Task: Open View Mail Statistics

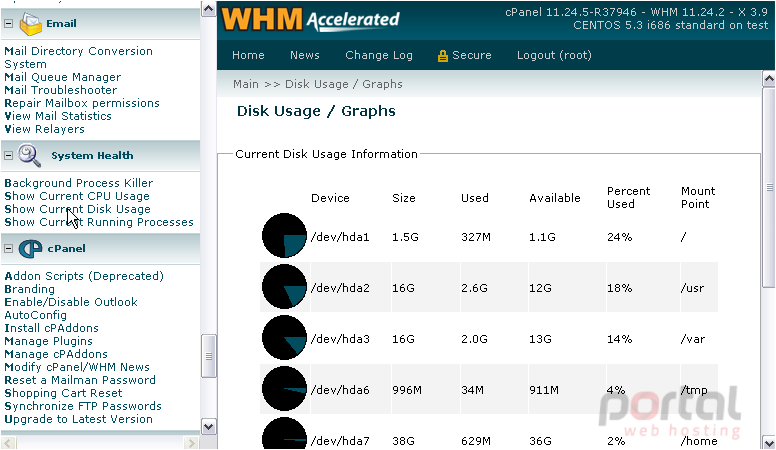Action: [58, 116]
